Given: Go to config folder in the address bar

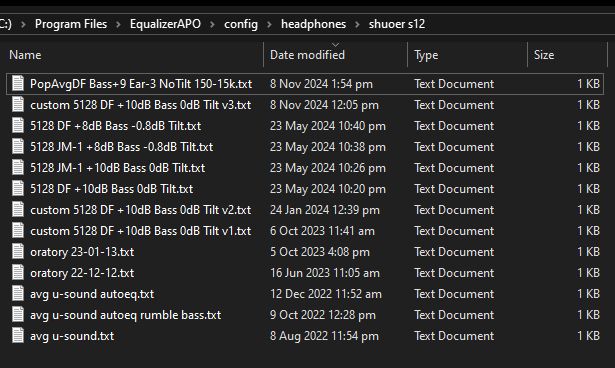Looking at the screenshot, I should click(x=241, y=24).
